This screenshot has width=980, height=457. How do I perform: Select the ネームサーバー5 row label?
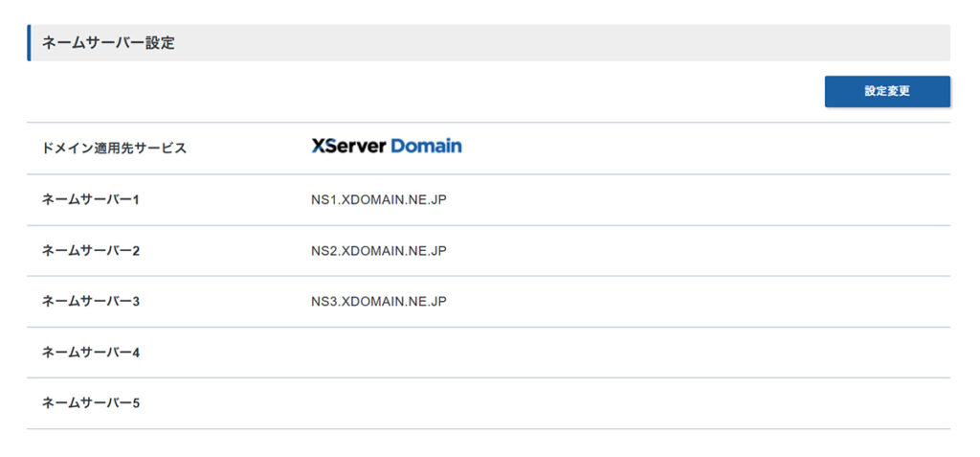click(x=91, y=403)
